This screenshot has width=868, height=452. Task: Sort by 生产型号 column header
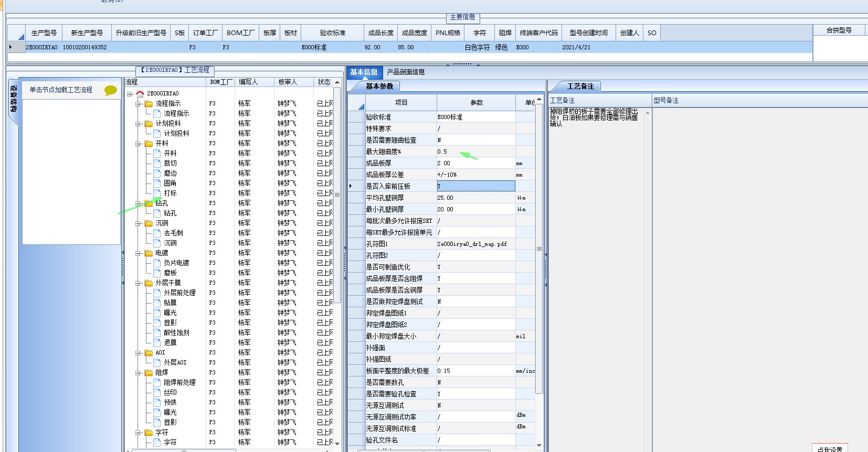[x=44, y=33]
